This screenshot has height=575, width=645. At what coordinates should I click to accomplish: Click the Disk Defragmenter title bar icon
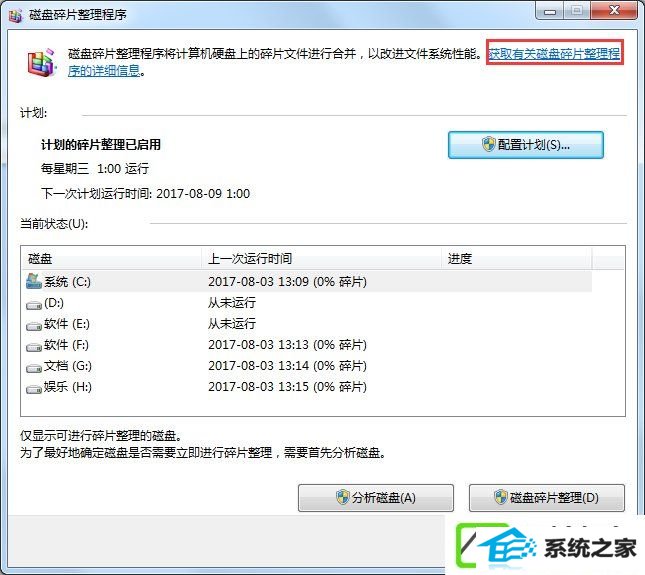[x=16, y=15]
